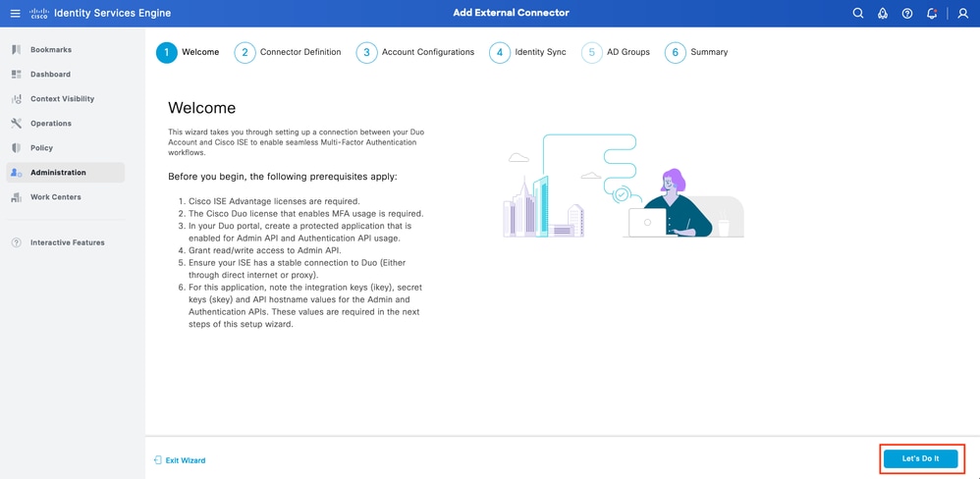Click the Work Centers sidebar icon
Viewport: 980px width, 479px height.
click(17, 196)
